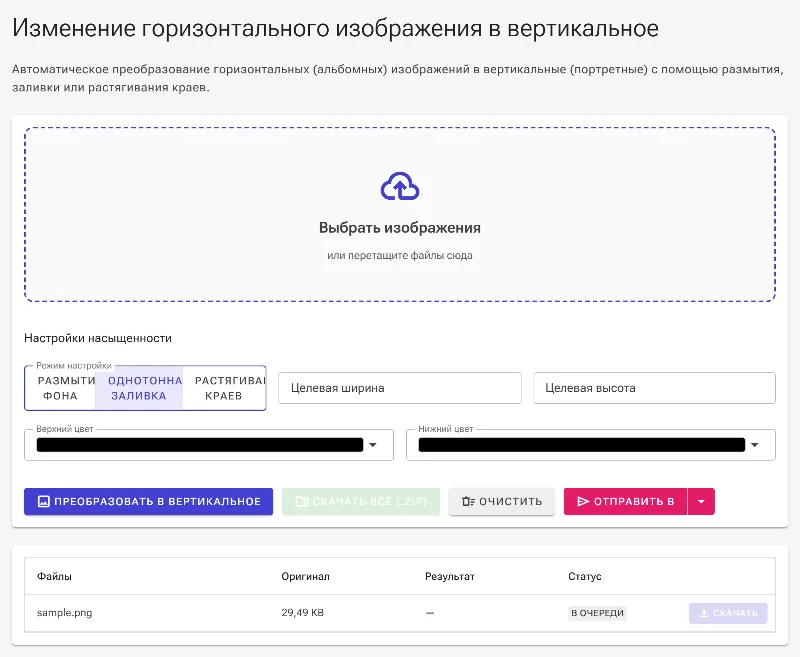Screen dimensions: 800x657
Task: Focus the 'Целевая высота' input field
Action: coord(655,388)
